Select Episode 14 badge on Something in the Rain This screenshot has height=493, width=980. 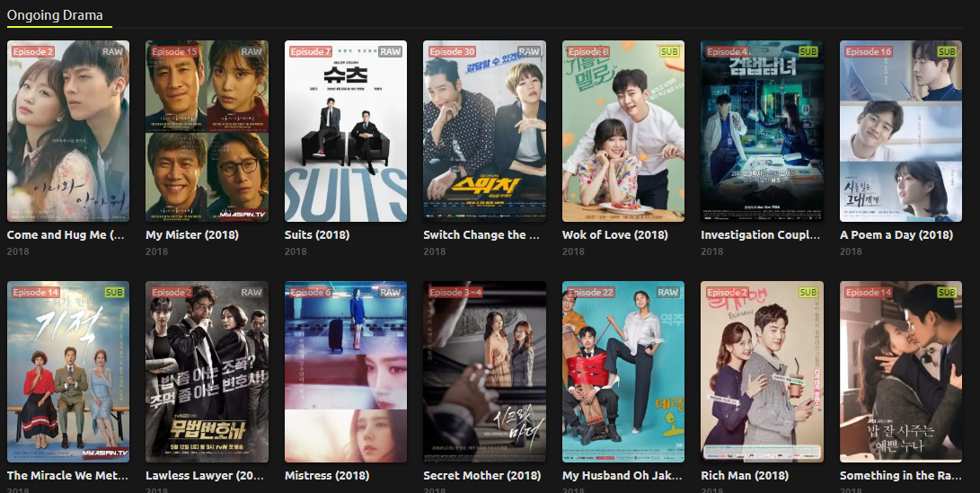868,293
